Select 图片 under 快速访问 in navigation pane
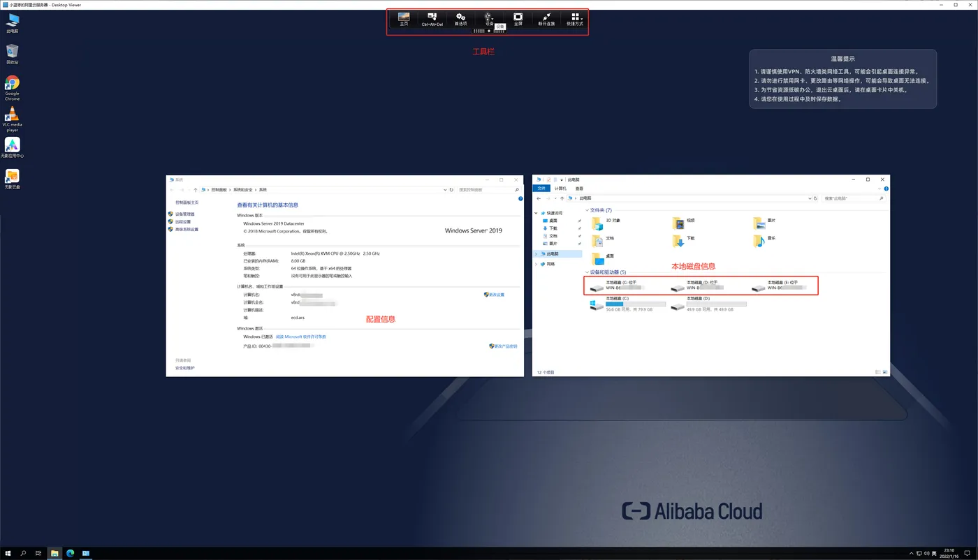 [553, 244]
